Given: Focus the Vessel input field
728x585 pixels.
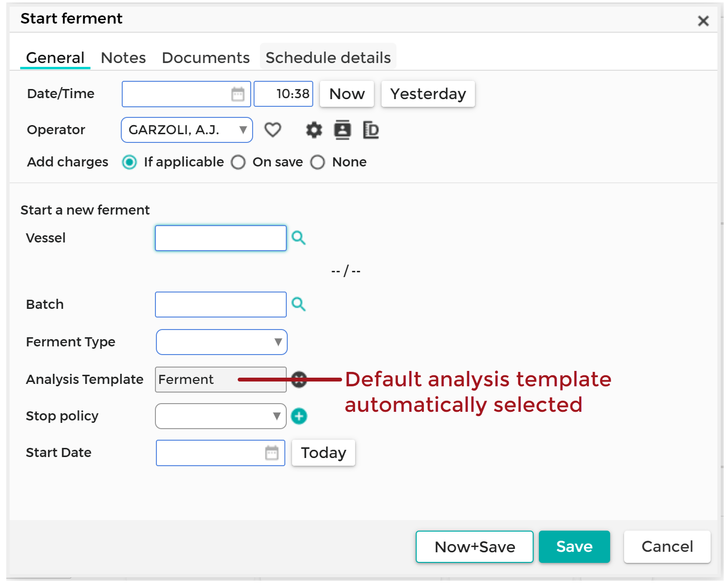Looking at the screenshot, I should coord(221,238).
